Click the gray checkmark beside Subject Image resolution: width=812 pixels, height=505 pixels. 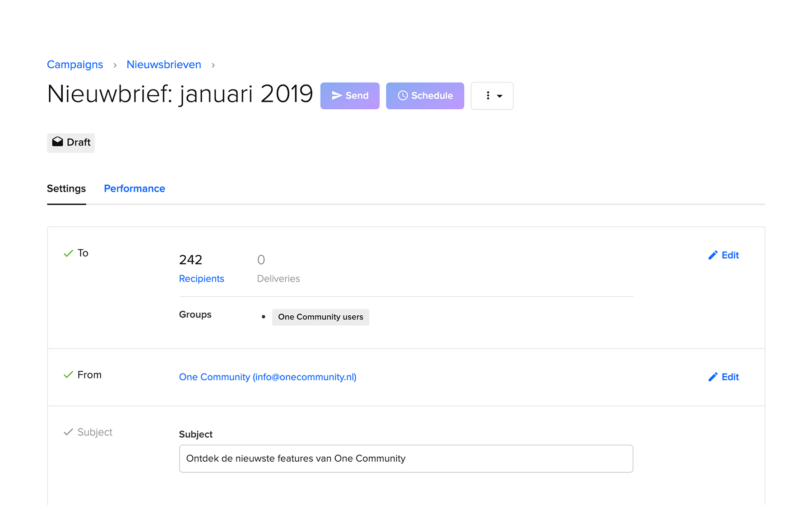(68, 432)
